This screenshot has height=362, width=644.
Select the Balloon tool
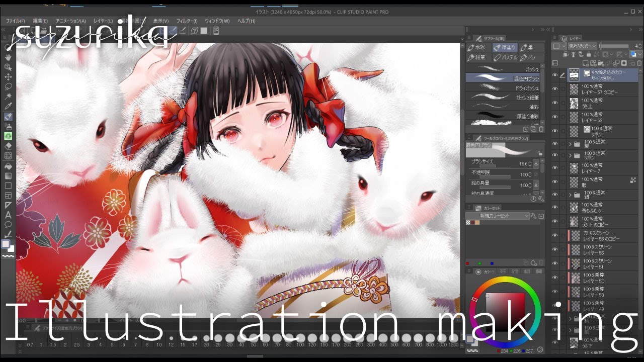click(8, 224)
